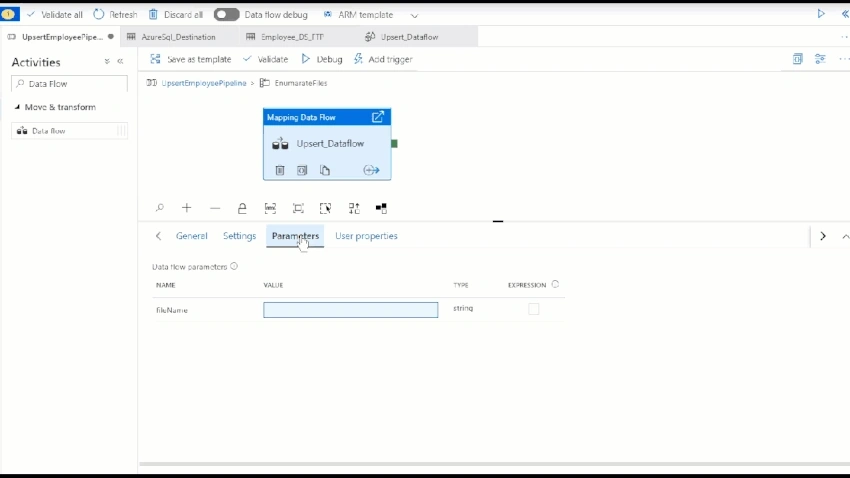Open the Mapping Data Flow external link icon

pyautogui.click(x=378, y=117)
